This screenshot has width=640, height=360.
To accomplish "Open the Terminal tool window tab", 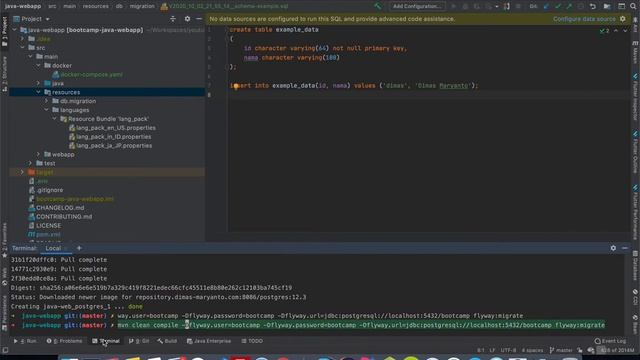I will (x=106, y=341).
